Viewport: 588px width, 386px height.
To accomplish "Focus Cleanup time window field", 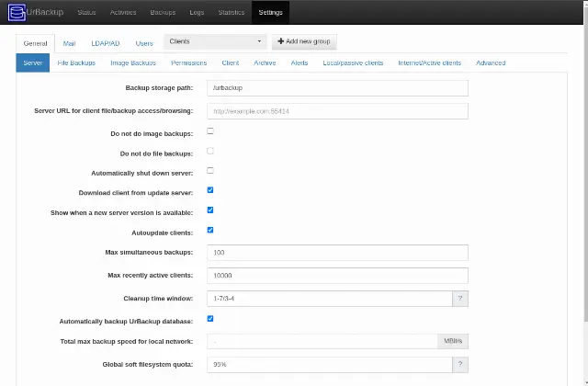I will coord(330,299).
